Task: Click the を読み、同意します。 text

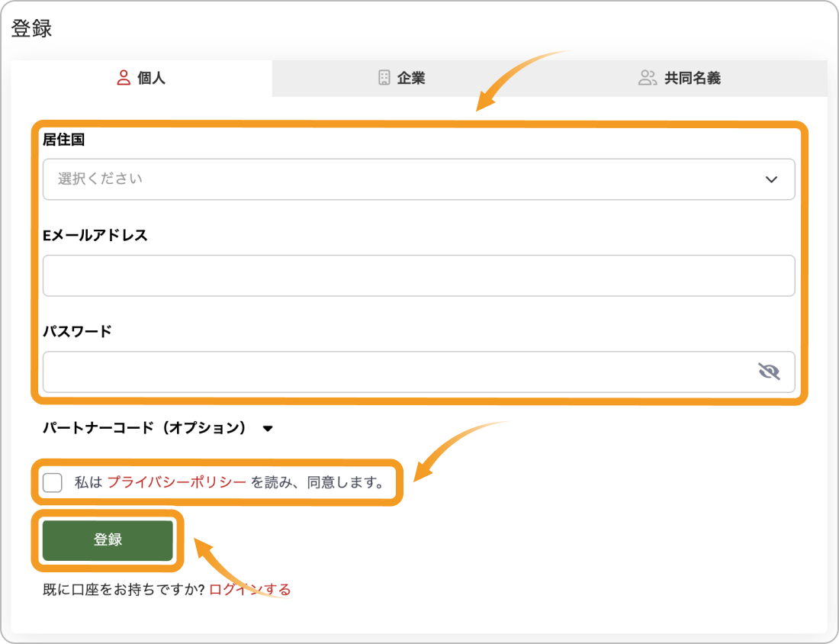Action: click(318, 482)
